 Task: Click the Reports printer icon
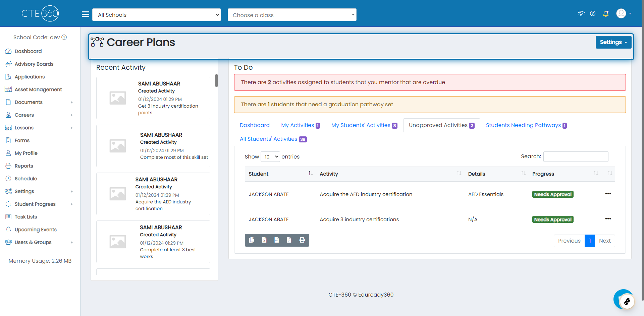(8, 166)
